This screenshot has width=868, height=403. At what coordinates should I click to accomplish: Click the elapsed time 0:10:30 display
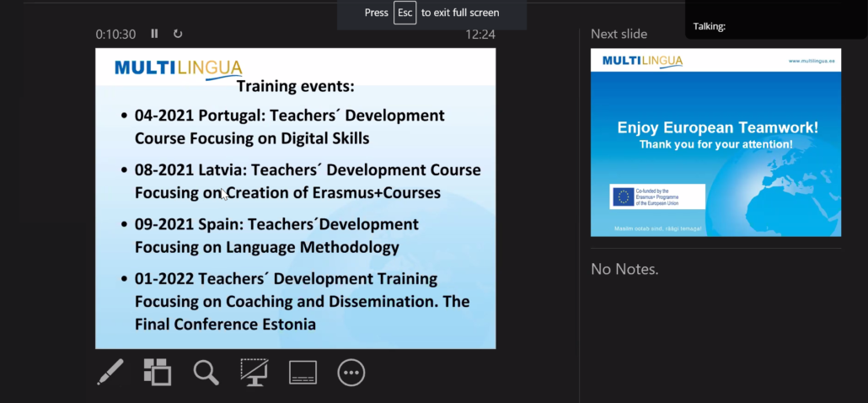click(x=115, y=35)
